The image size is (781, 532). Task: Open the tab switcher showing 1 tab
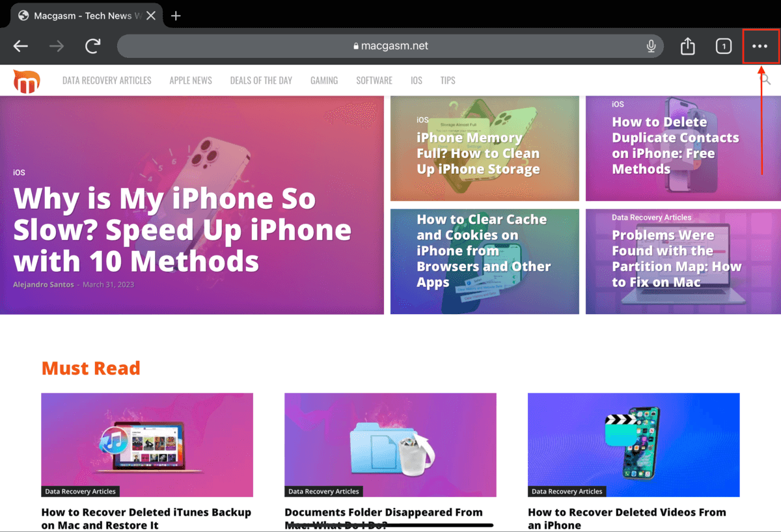pyautogui.click(x=723, y=46)
